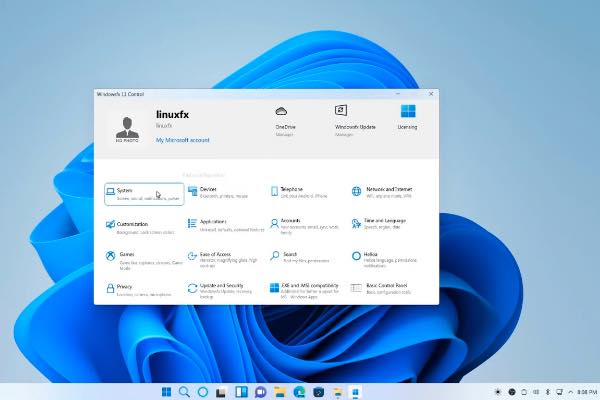Click the Applications list icon
The width and height of the screenshot is (600, 400).
(x=192, y=223)
